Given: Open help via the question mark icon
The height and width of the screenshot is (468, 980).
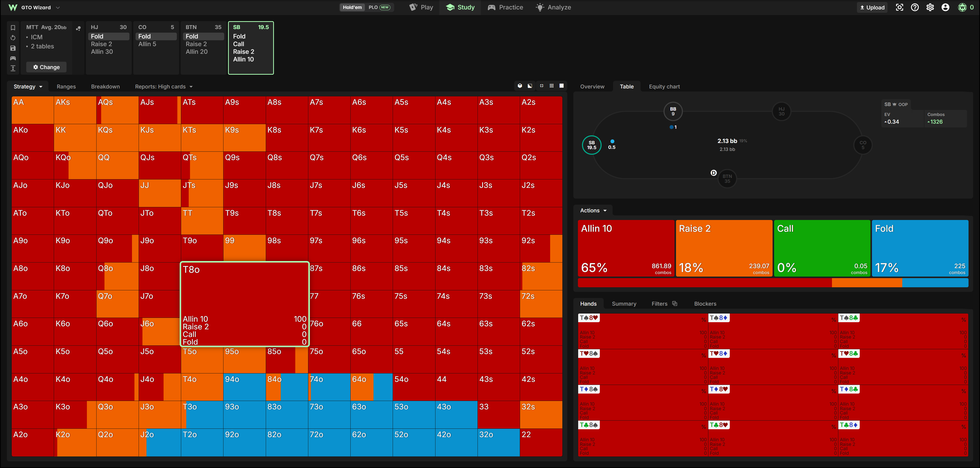Looking at the screenshot, I should pos(915,7).
